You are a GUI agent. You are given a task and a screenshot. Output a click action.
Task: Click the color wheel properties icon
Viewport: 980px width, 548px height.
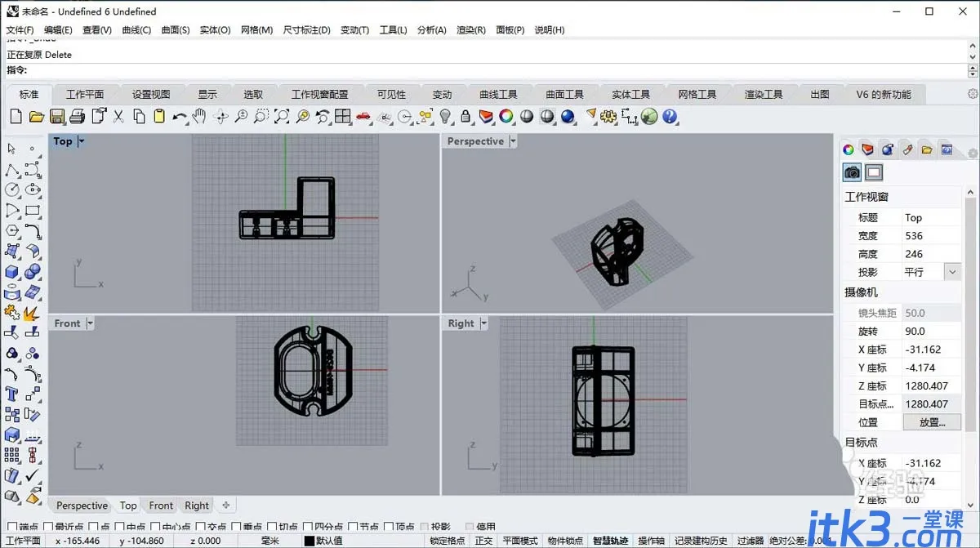click(506, 117)
